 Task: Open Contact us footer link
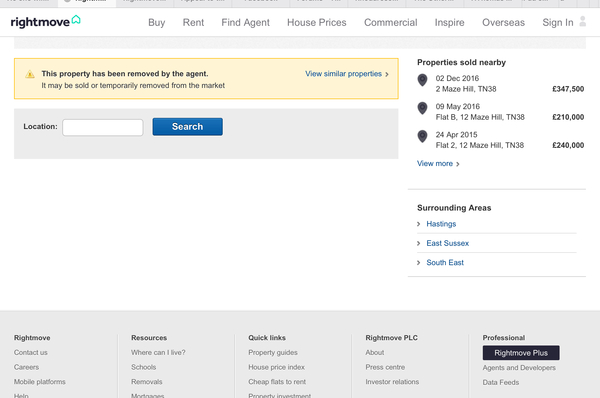tap(31, 352)
